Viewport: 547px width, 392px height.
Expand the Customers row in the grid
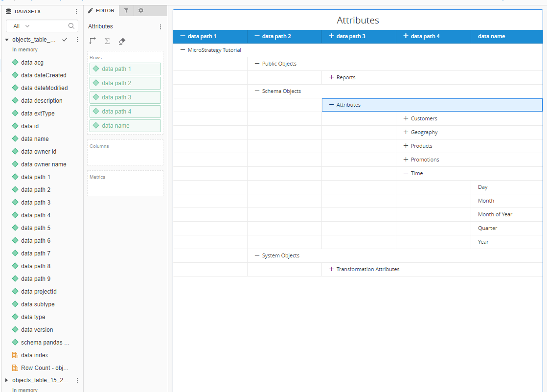pyautogui.click(x=406, y=118)
